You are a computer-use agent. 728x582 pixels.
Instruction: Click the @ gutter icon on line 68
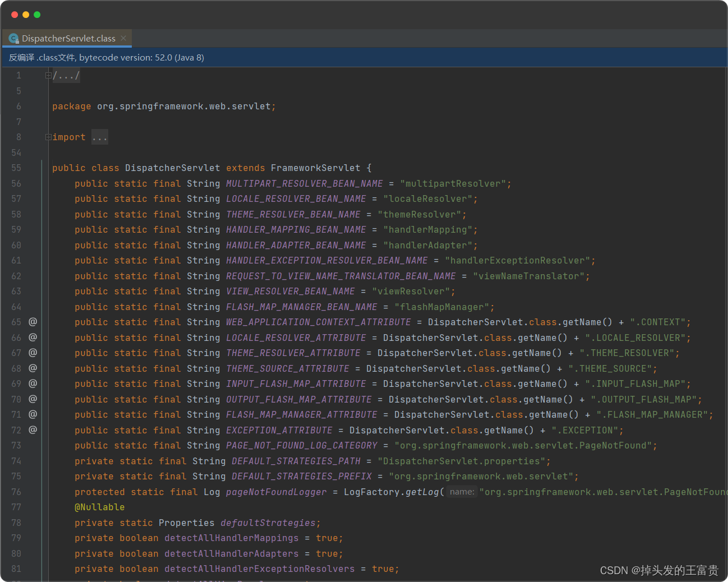pos(33,368)
